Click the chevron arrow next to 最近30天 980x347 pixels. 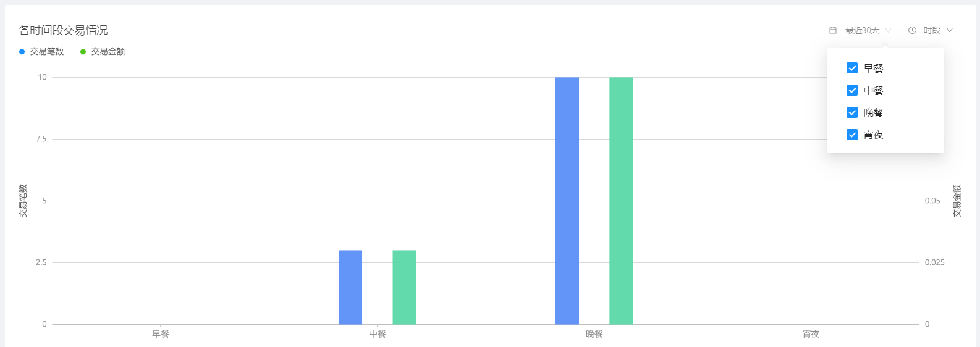(889, 30)
